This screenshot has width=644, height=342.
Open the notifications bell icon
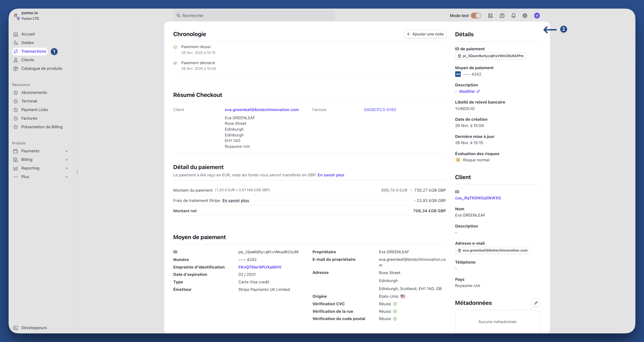pyautogui.click(x=513, y=15)
